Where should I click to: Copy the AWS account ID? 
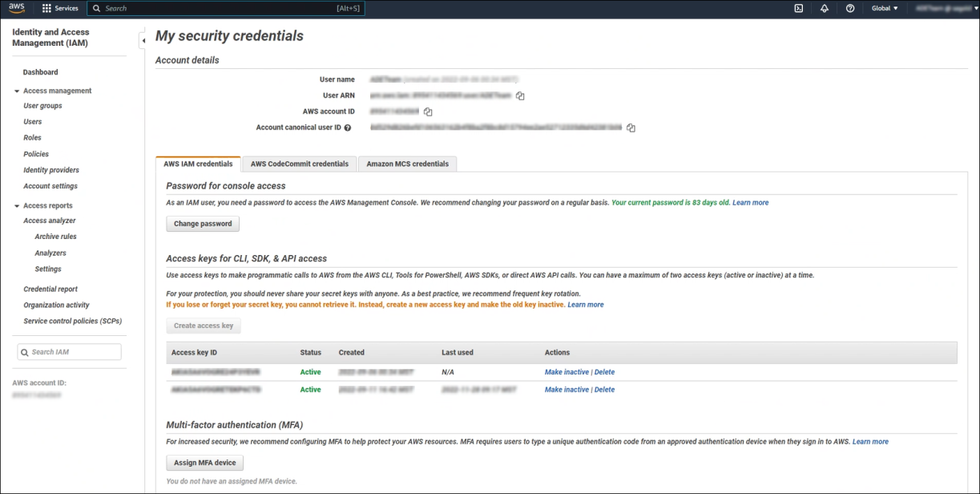[x=427, y=111]
